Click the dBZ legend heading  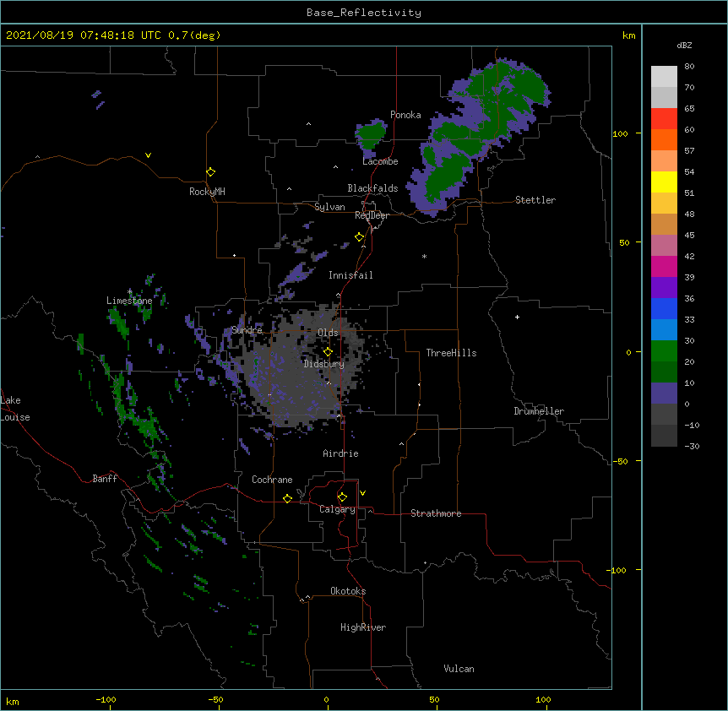[684, 45]
